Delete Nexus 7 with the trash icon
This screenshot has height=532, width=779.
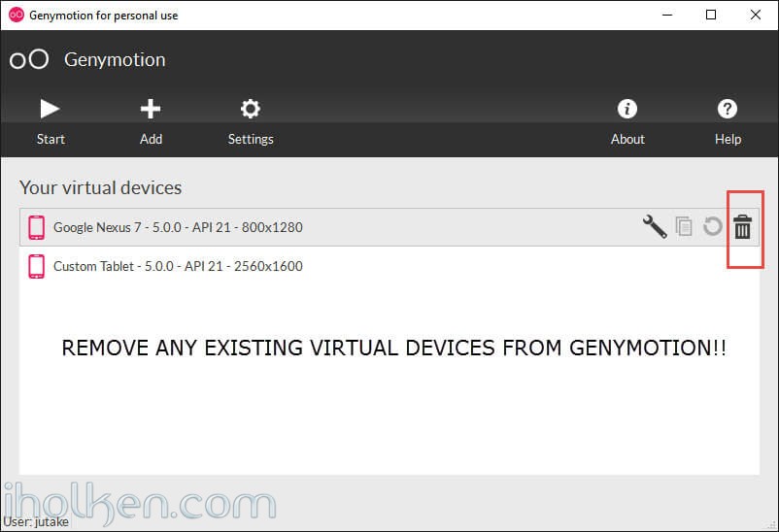click(x=743, y=226)
